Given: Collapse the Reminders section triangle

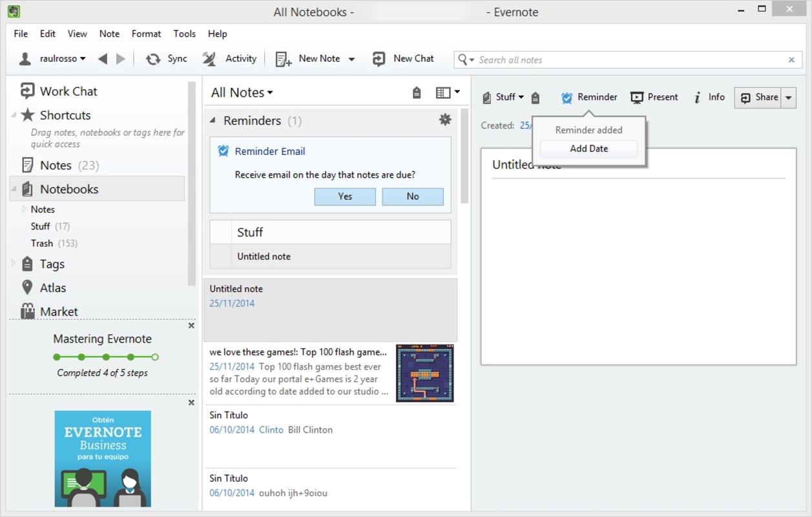Looking at the screenshot, I should 213,121.
